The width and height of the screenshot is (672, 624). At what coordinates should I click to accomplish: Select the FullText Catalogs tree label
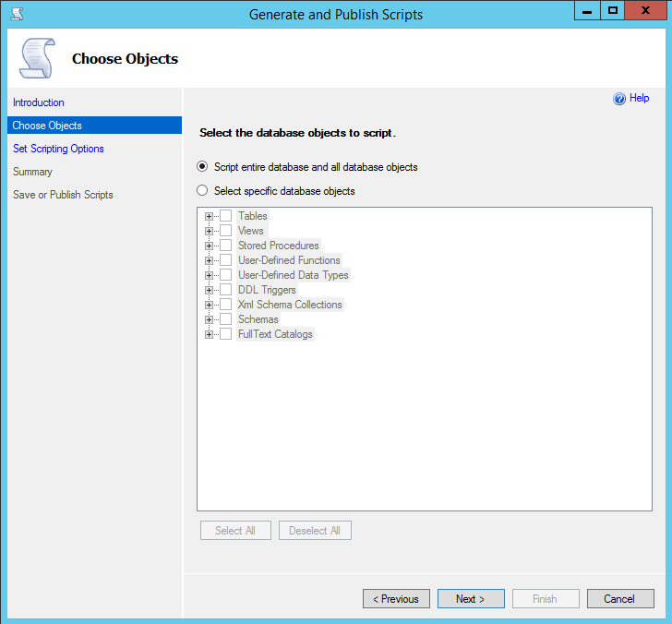(x=275, y=334)
